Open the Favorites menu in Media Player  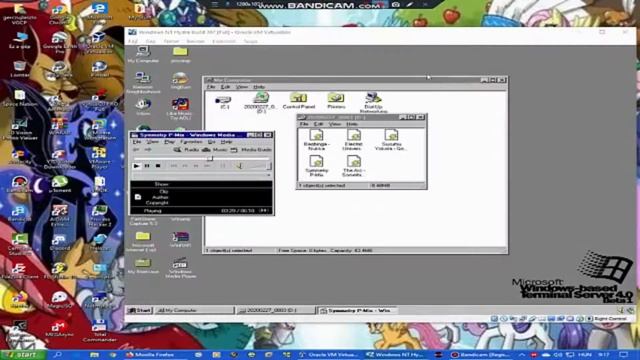pyautogui.click(x=191, y=142)
